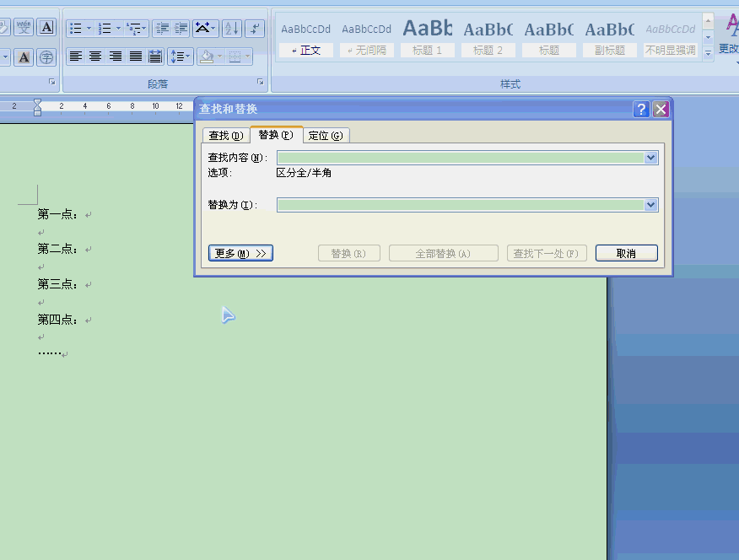Toggle distributed alignment
Screen dimensions: 739x560
tap(155, 57)
